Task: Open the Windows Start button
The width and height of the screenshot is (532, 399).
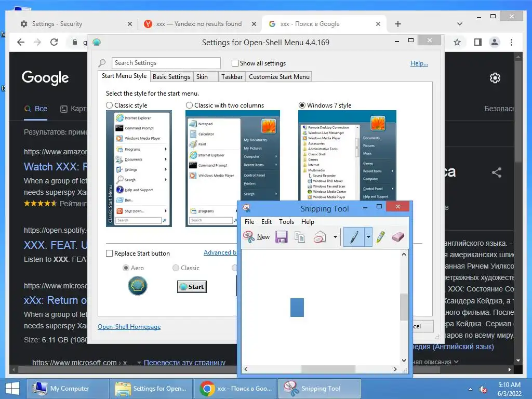Action: (x=12, y=389)
